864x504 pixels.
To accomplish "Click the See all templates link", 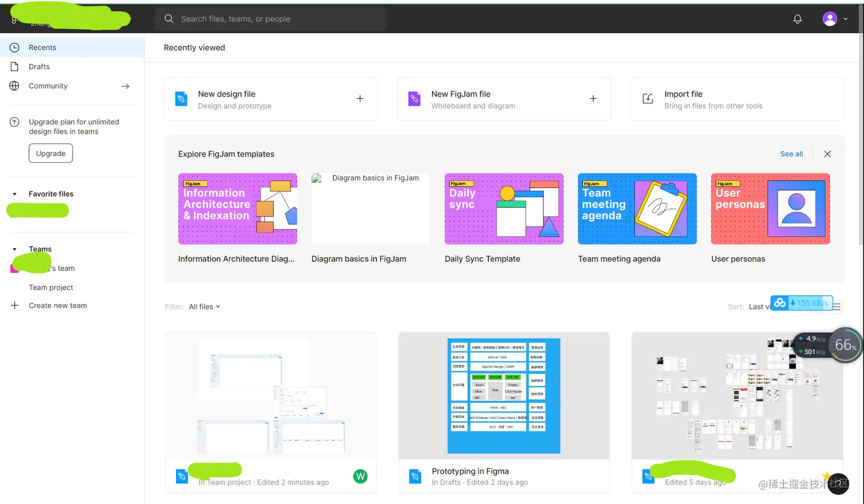I will click(x=791, y=154).
